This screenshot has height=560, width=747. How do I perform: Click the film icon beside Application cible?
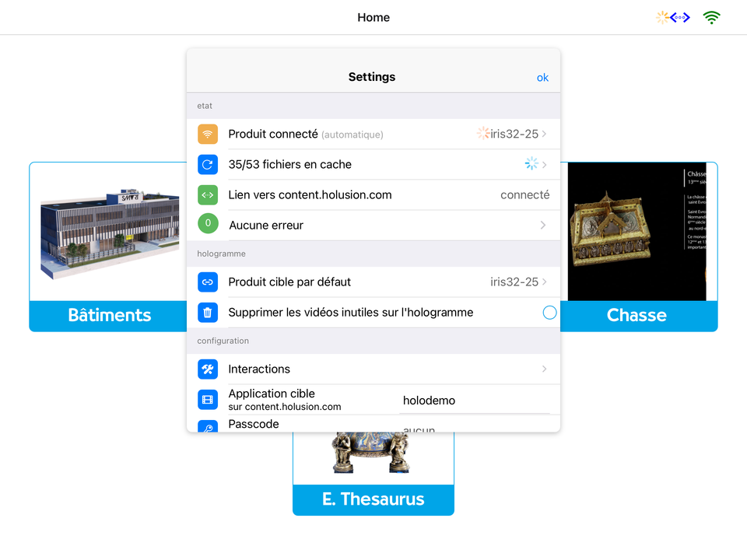click(x=208, y=399)
